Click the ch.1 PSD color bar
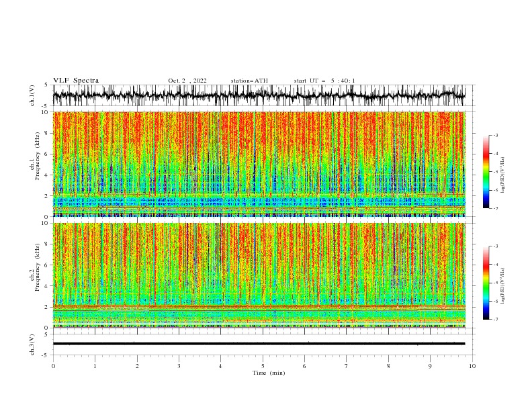The height and width of the screenshot is (411, 532). 486,172
